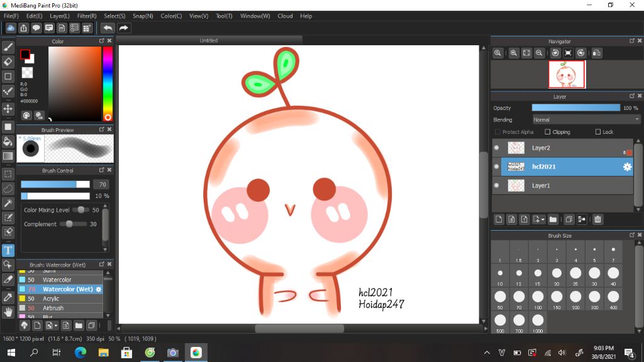Select the Hand pan tool
This screenshot has width=644, height=362.
(x=8, y=312)
